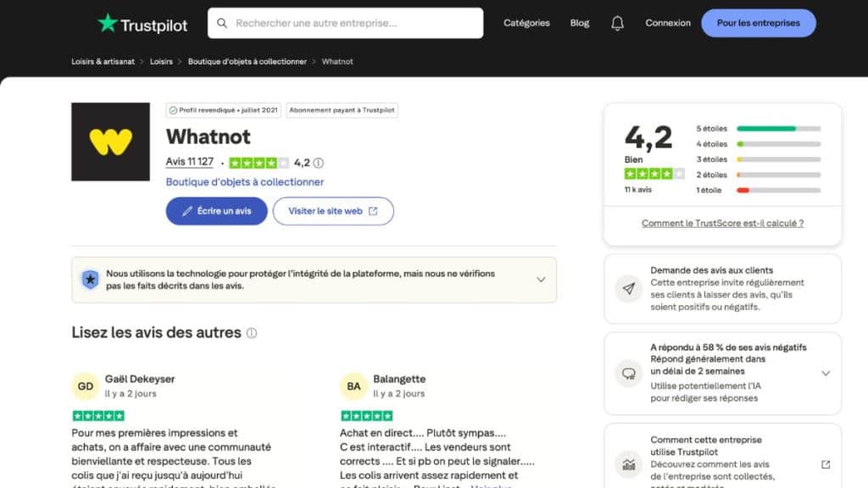Filter by 2 étoiles rating bar
This screenshot has width=868, height=488.
758,175
